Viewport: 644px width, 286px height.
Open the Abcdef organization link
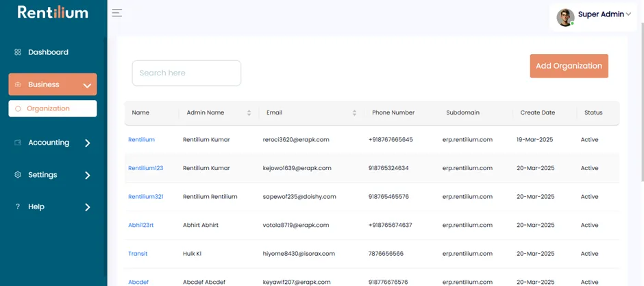(138, 283)
